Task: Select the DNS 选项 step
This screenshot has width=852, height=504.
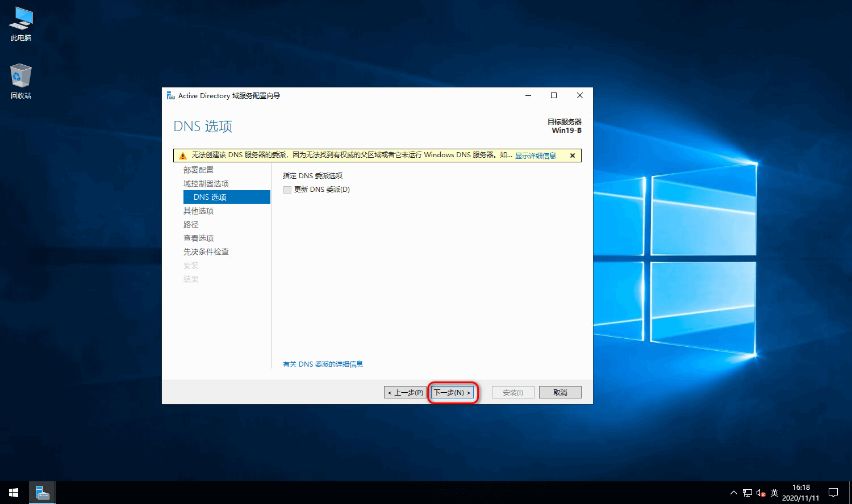Action: pos(227,197)
